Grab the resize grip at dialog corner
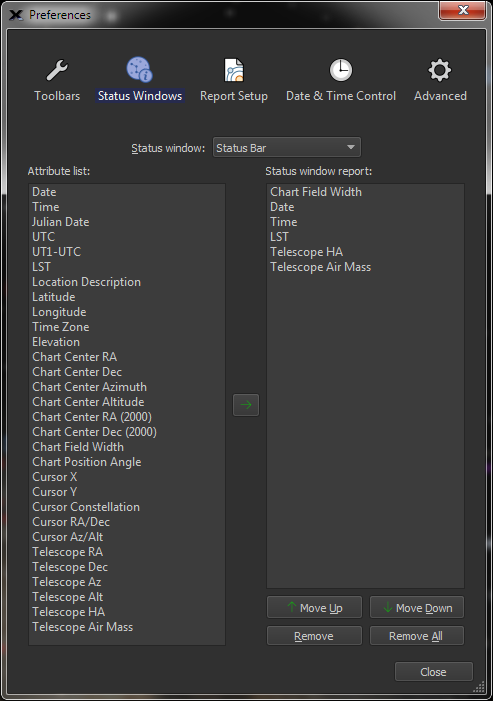This screenshot has width=493, height=701. pos(479,686)
